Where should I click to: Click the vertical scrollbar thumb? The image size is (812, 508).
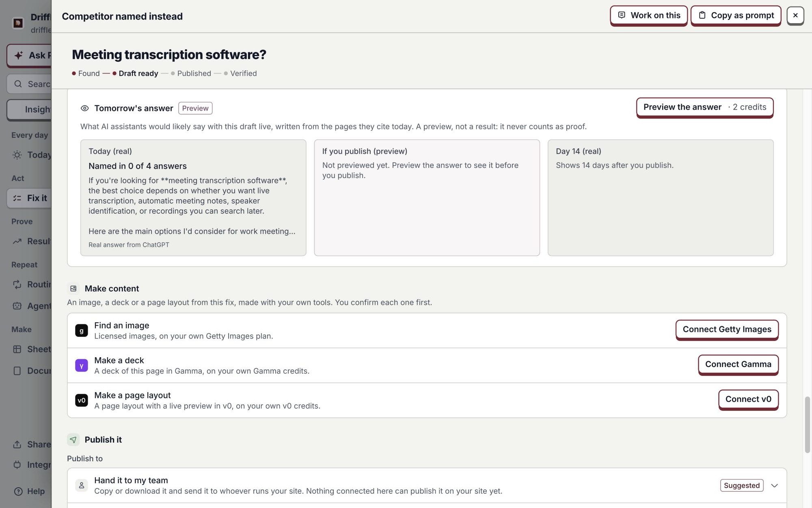click(x=807, y=425)
